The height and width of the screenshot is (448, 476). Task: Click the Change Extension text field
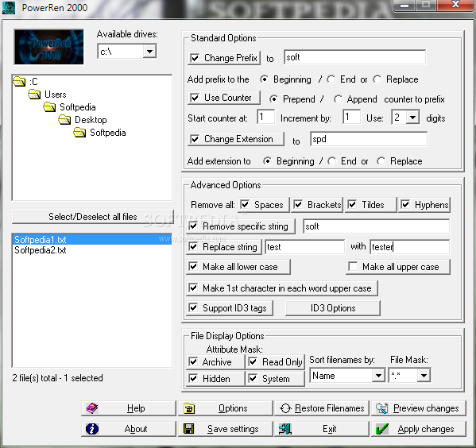point(369,139)
